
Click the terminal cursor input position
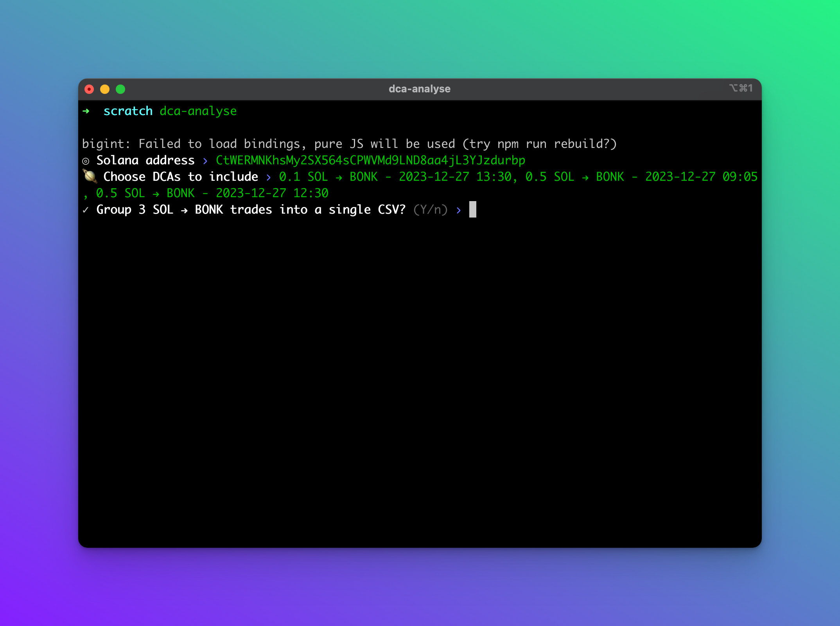point(473,209)
